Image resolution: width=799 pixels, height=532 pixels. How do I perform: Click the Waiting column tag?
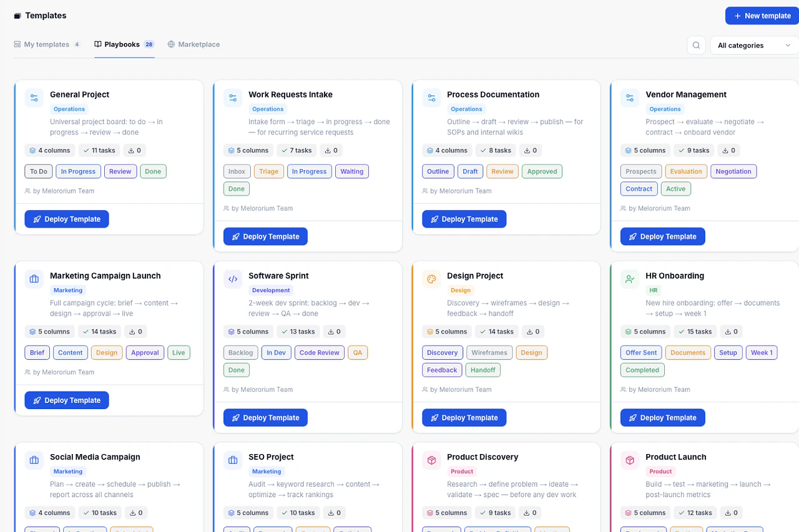tap(352, 172)
